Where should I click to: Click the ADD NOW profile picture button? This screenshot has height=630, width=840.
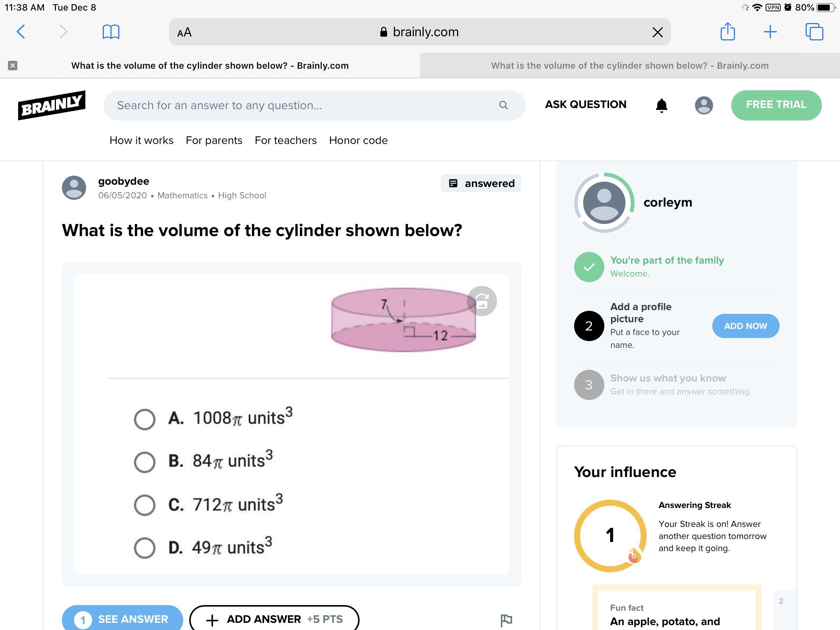point(745,326)
